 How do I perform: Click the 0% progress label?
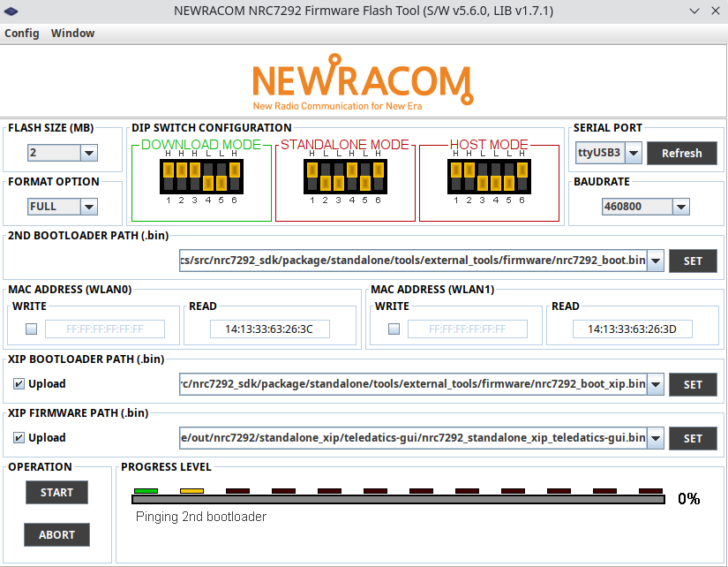[x=688, y=499]
